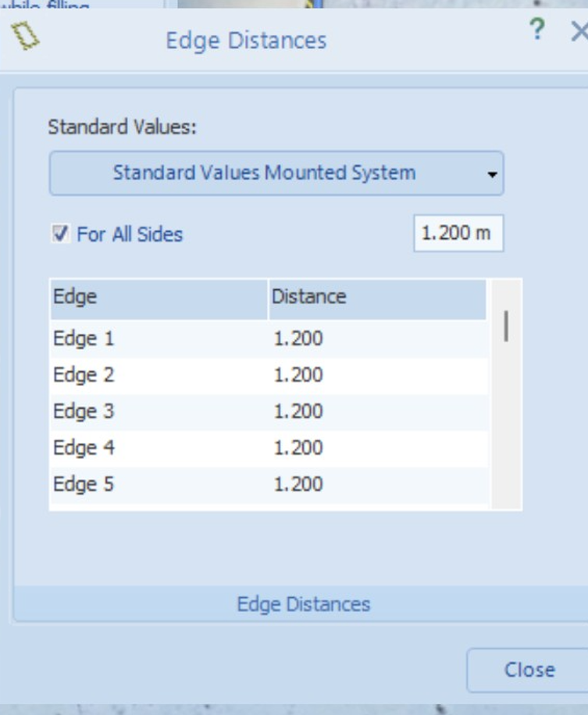Click the edge table's vertical scrollbar thumb

coord(506,326)
